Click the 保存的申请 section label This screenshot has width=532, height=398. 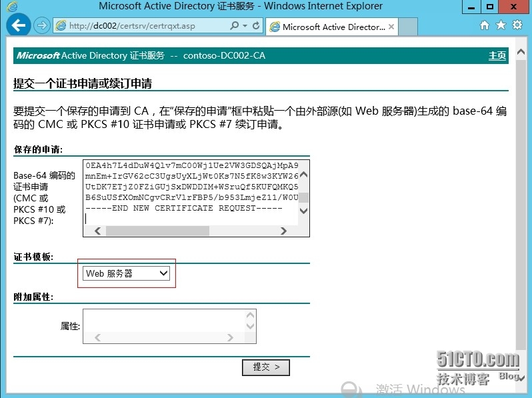point(38,149)
